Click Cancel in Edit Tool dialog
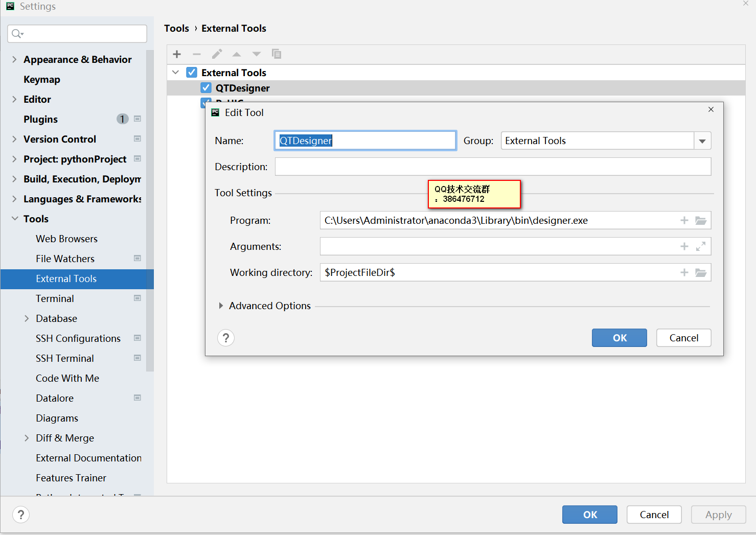 coord(684,338)
